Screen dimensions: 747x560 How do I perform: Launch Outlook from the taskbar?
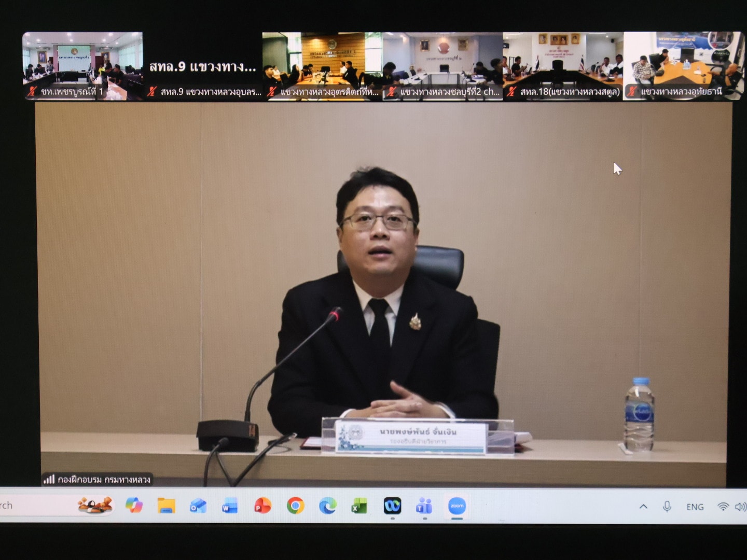click(x=198, y=506)
